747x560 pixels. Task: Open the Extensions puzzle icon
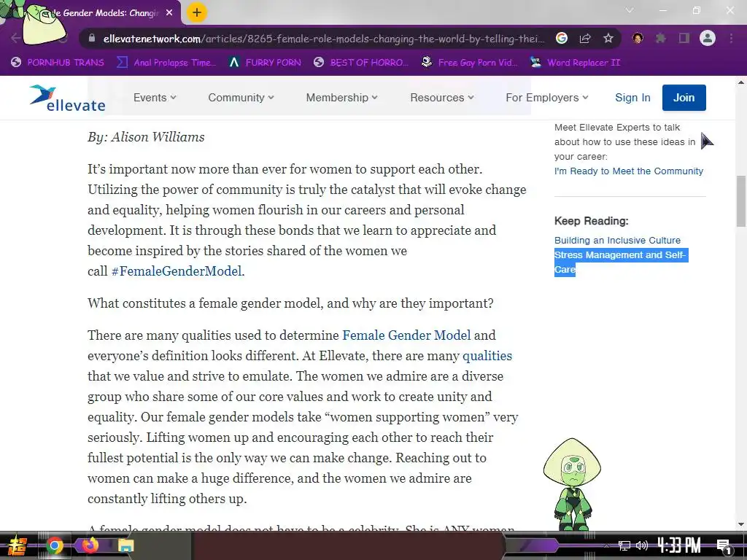[x=661, y=38]
